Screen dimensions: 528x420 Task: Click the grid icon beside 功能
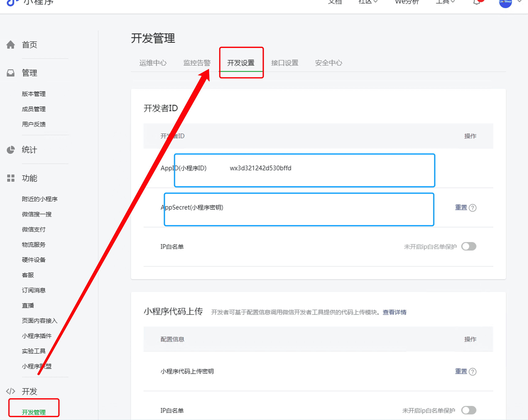(x=11, y=178)
